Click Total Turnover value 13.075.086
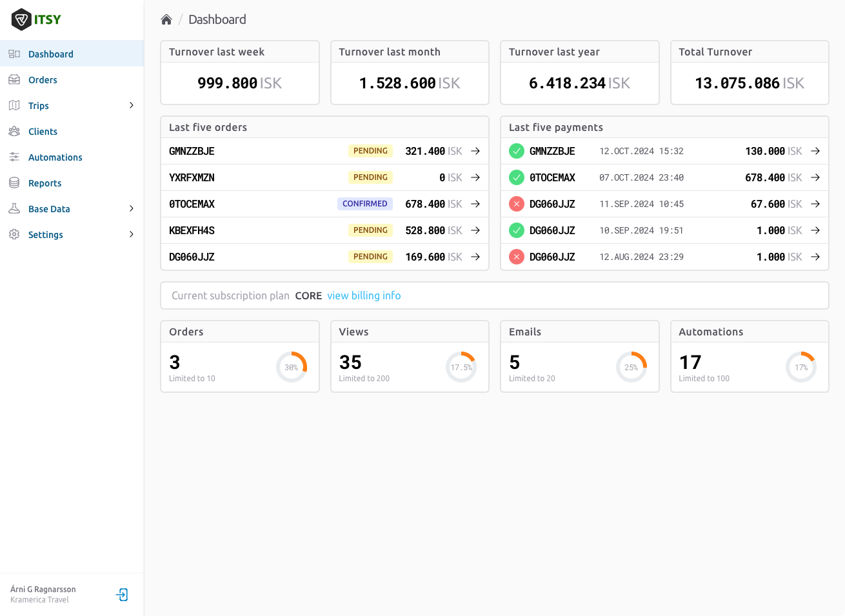 point(737,83)
